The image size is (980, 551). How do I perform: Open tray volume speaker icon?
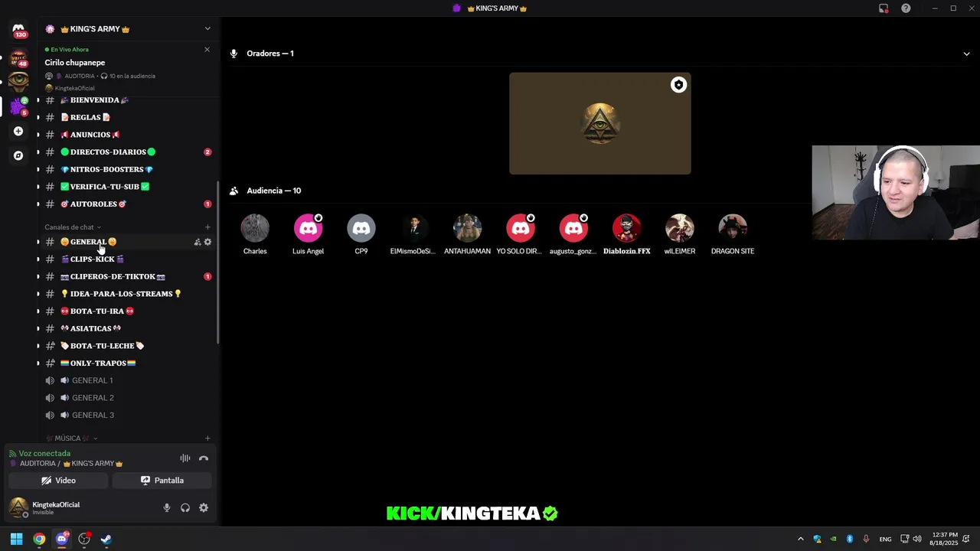click(917, 539)
